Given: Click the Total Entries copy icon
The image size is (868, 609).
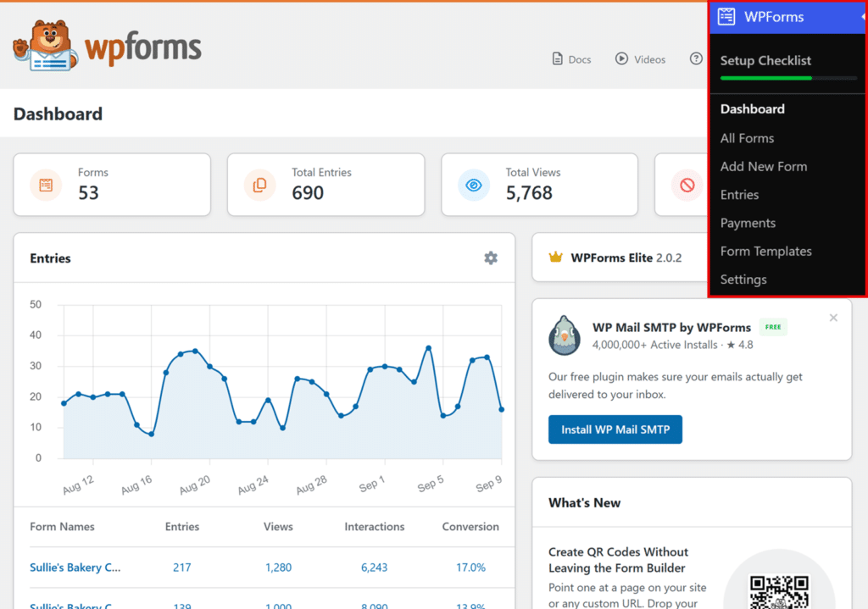Looking at the screenshot, I should pos(259,185).
